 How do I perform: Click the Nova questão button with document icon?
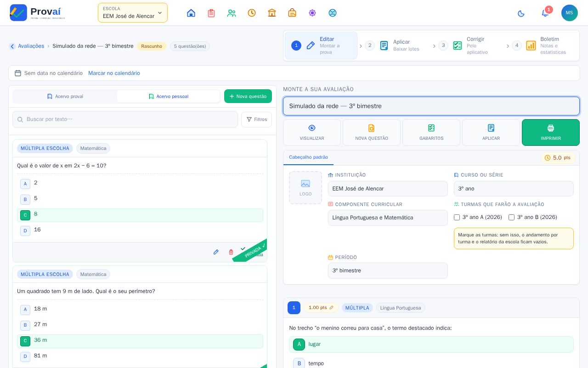point(372,132)
